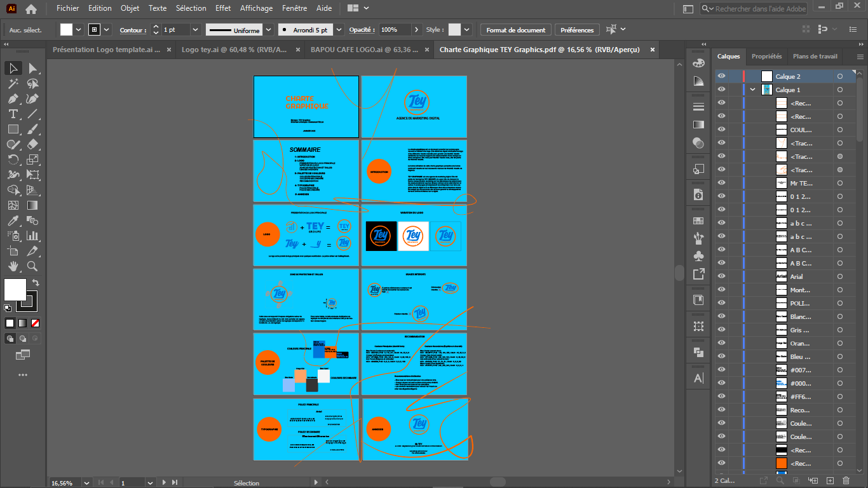This screenshot has width=868, height=488.
Task: Open the Color palette panel icon
Action: pos(698,63)
